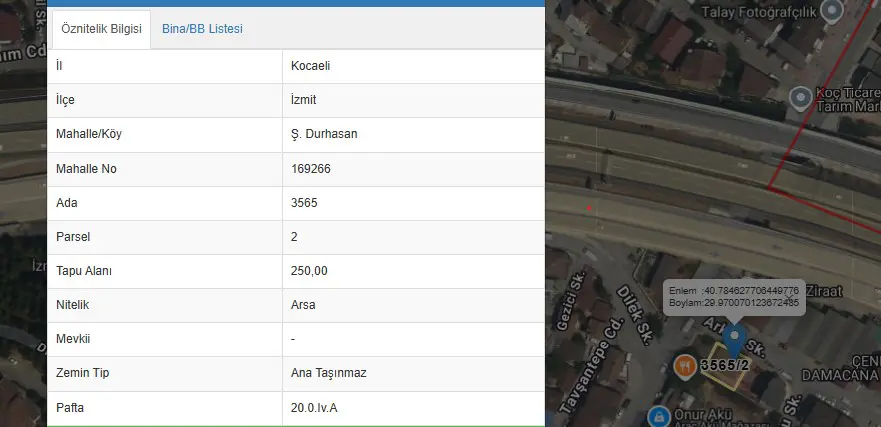The width and height of the screenshot is (881, 427).
Task: Click the Parsel label
Action: click(73, 237)
